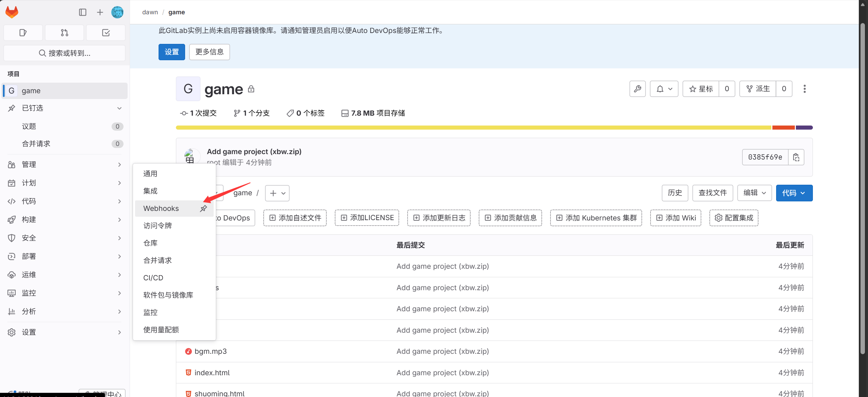The width and height of the screenshot is (868, 397).
Task: Open merge requests shortcut icon
Action: click(64, 33)
